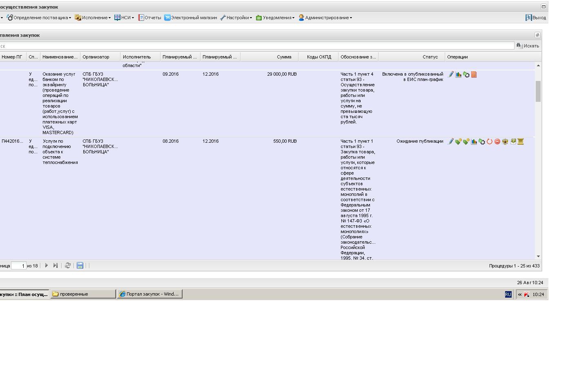Click the blue floppy disk save icon

tap(80, 265)
